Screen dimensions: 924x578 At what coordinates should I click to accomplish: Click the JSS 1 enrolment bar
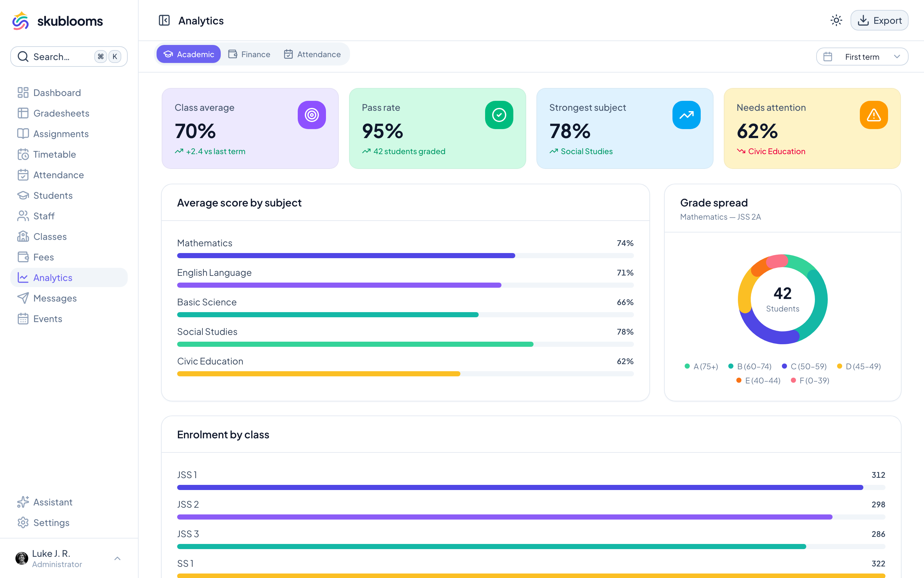[x=531, y=487]
